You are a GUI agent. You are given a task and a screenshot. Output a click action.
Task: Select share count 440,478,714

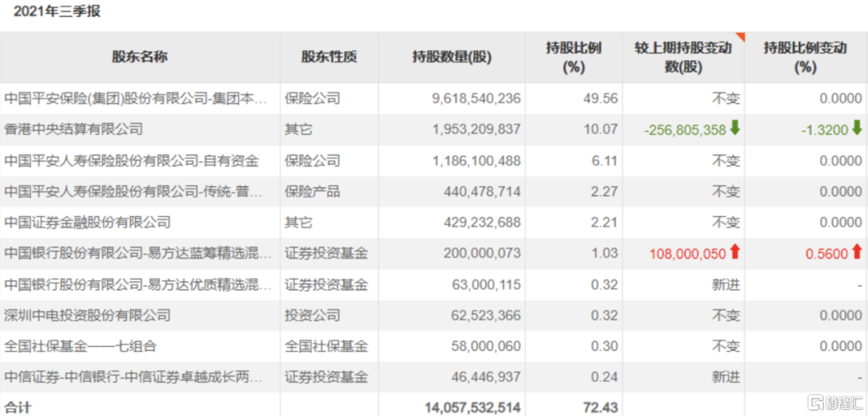(482, 191)
